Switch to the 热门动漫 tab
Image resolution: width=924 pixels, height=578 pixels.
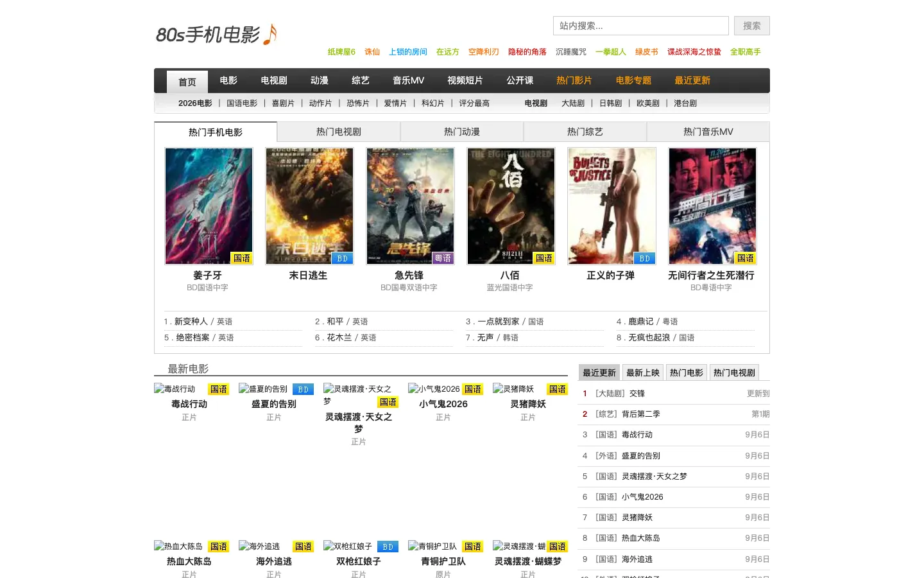[x=462, y=132]
